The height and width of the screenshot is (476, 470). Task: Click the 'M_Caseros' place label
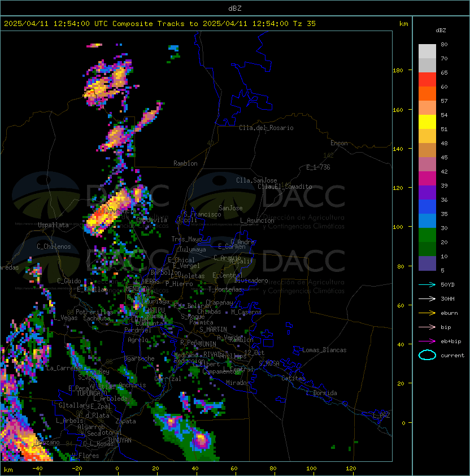pyautogui.click(x=246, y=312)
